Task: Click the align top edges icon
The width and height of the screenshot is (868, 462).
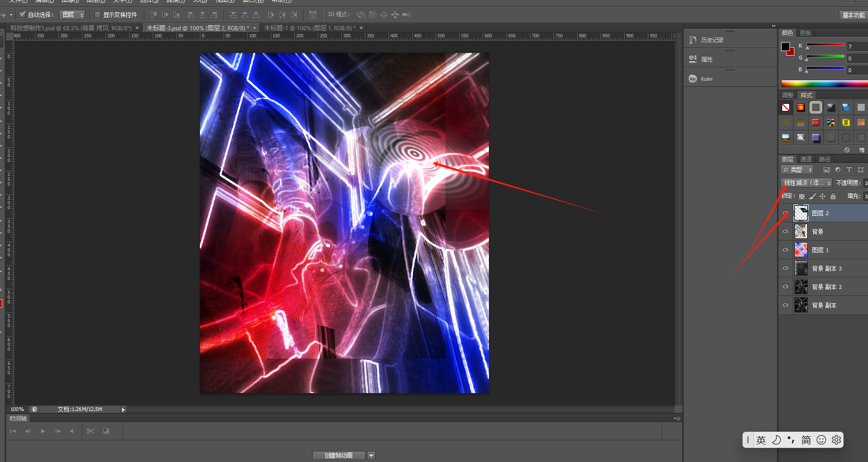Action: point(153,15)
